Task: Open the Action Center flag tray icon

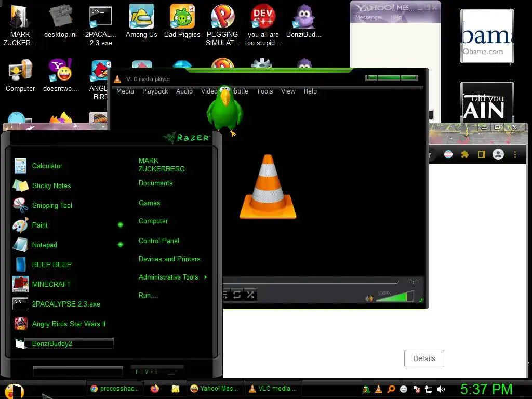Action: pyautogui.click(x=416, y=389)
